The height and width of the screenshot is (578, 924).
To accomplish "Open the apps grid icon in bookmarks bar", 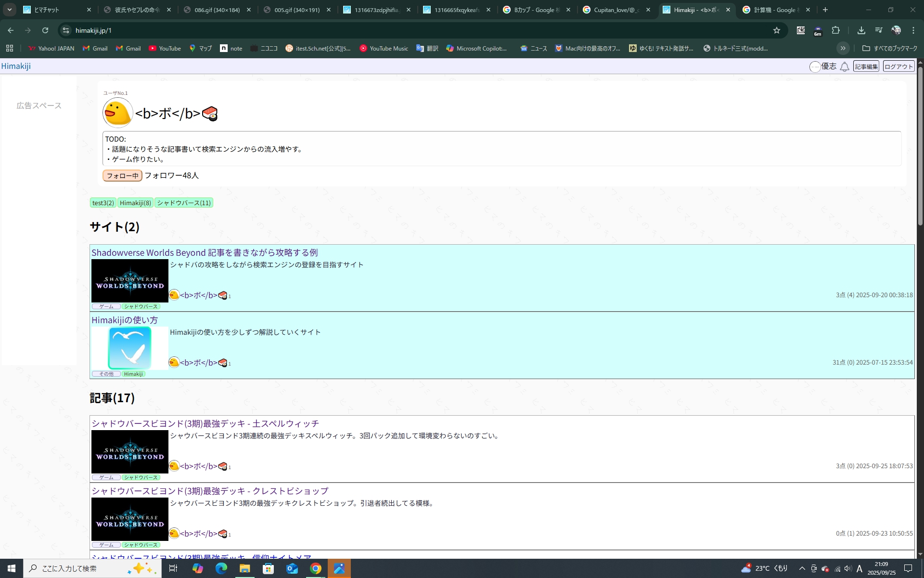I will point(10,48).
